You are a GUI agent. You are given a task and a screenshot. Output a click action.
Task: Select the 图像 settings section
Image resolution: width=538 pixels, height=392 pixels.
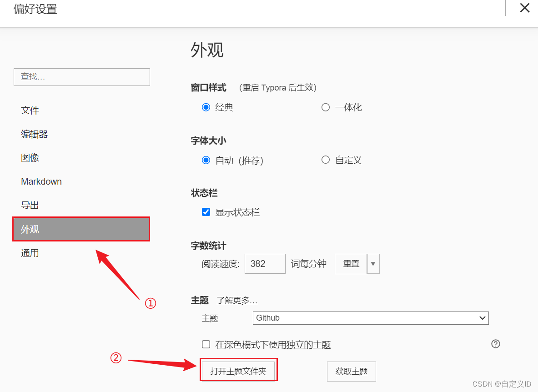pyautogui.click(x=30, y=157)
